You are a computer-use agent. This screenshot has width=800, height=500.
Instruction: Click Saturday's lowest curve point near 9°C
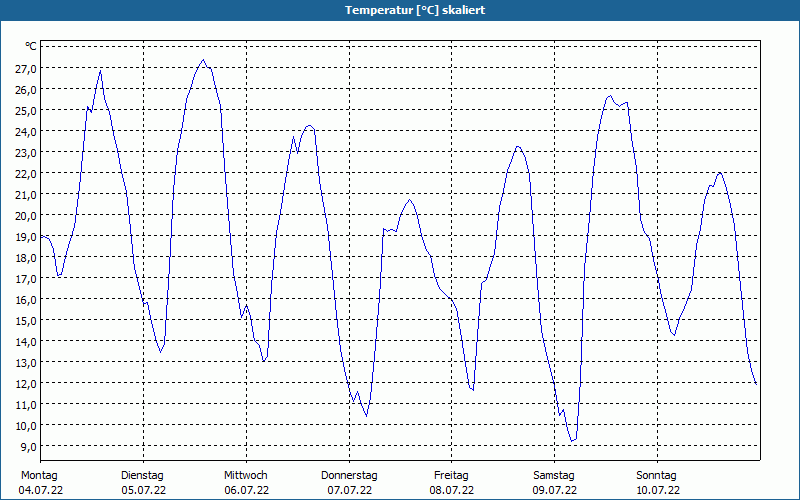pyautogui.click(x=572, y=441)
